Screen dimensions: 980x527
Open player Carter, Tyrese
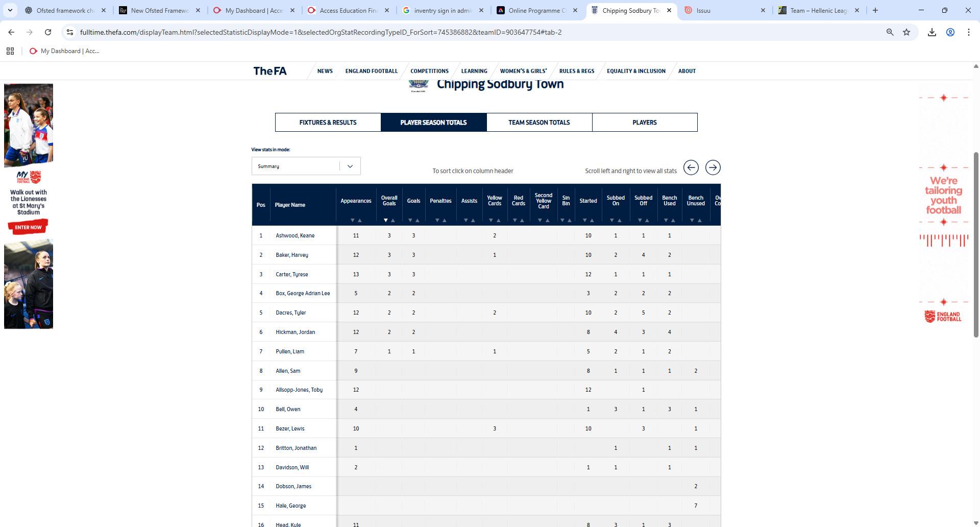tap(292, 274)
